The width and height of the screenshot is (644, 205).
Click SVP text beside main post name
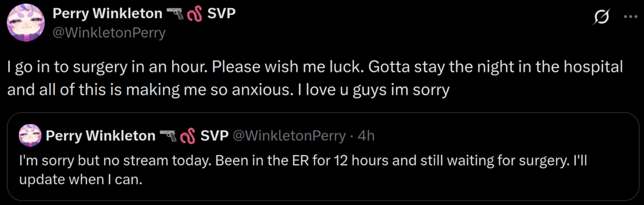[x=221, y=14]
